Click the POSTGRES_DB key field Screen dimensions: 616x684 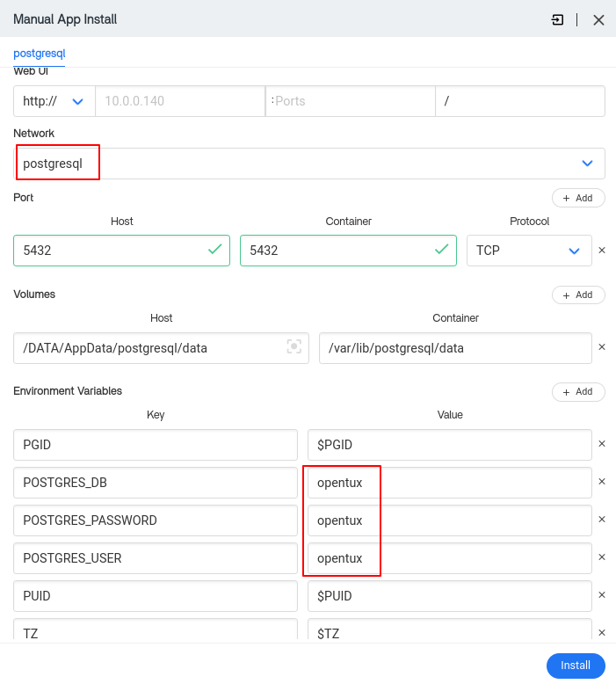pos(156,483)
